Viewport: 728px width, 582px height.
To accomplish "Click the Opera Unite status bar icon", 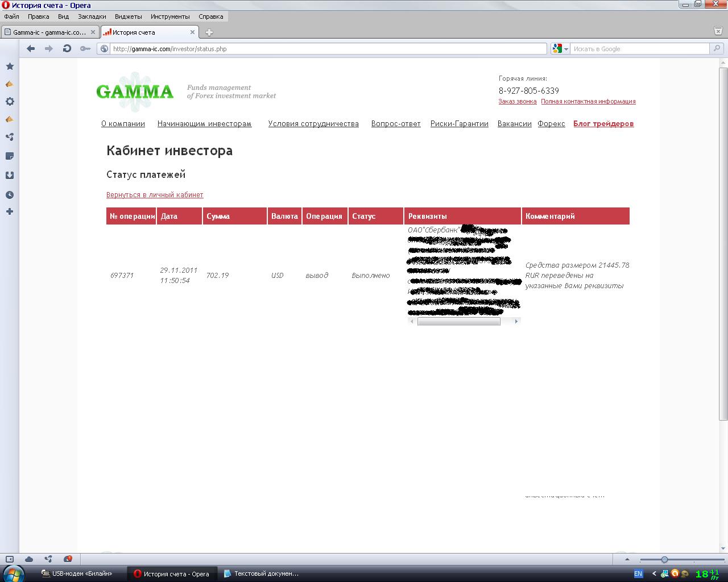I will point(48,559).
